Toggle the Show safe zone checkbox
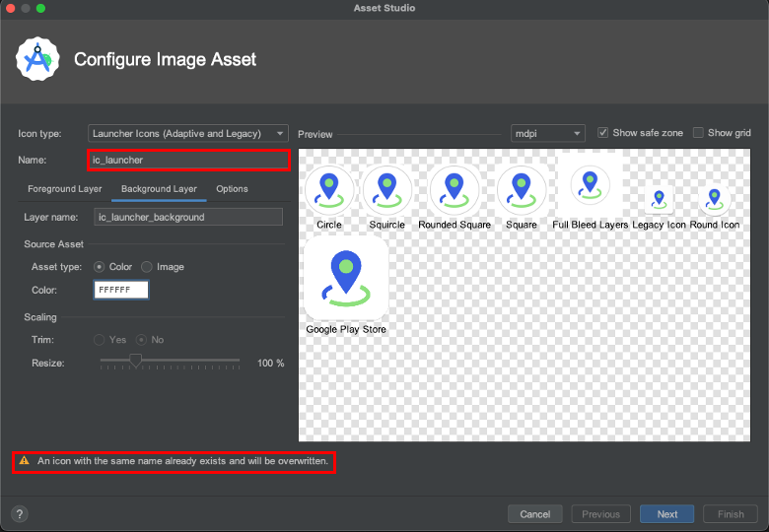The image size is (769, 532). click(602, 133)
